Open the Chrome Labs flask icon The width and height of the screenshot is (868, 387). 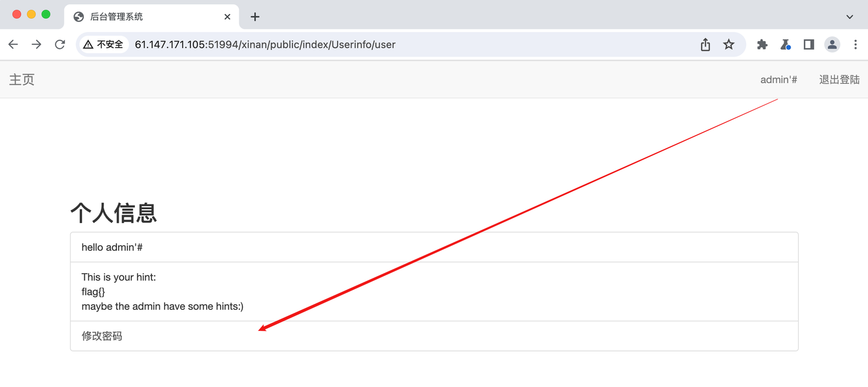[x=785, y=45]
